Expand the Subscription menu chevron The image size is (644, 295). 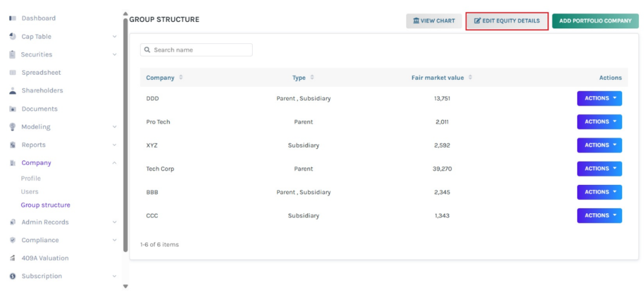point(114,277)
